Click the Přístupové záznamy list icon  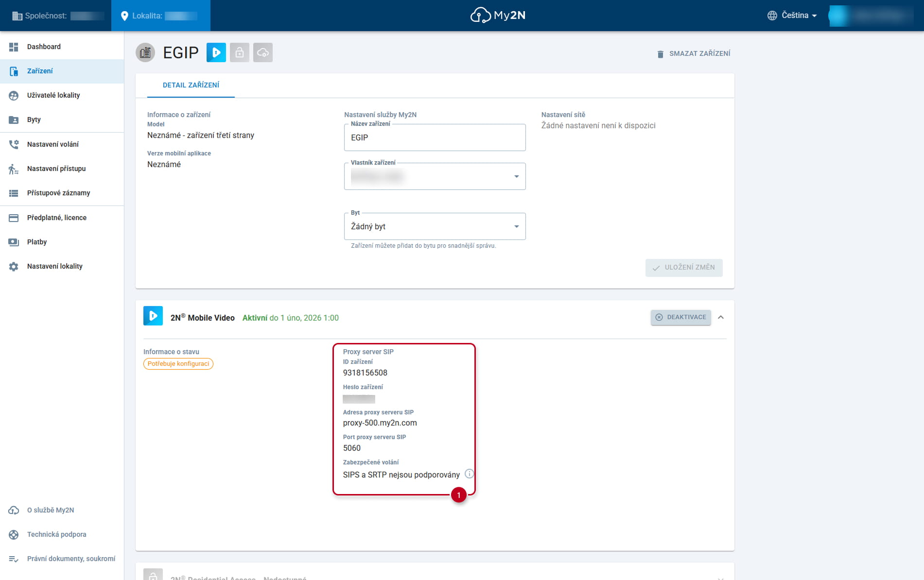coord(14,193)
